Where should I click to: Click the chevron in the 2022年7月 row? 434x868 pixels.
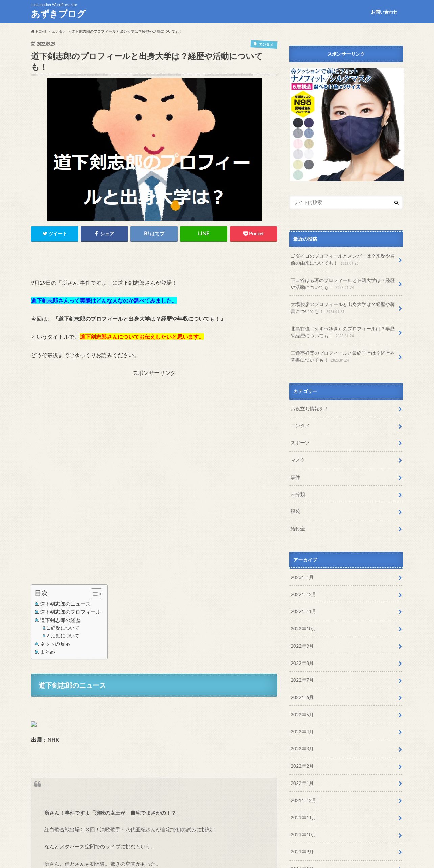pos(400,681)
